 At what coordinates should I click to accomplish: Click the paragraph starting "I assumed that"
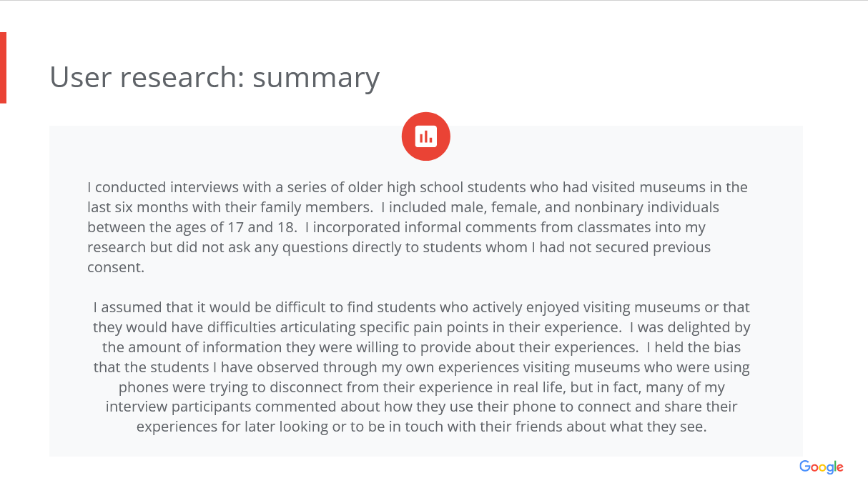coord(421,367)
